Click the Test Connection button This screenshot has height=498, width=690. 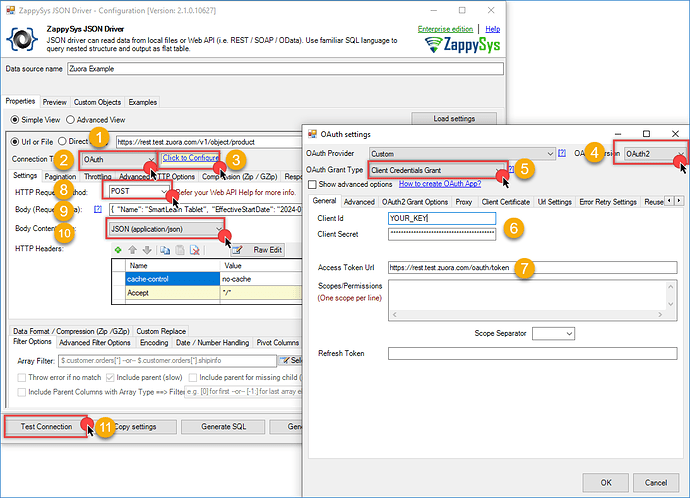pyautogui.click(x=46, y=427)
